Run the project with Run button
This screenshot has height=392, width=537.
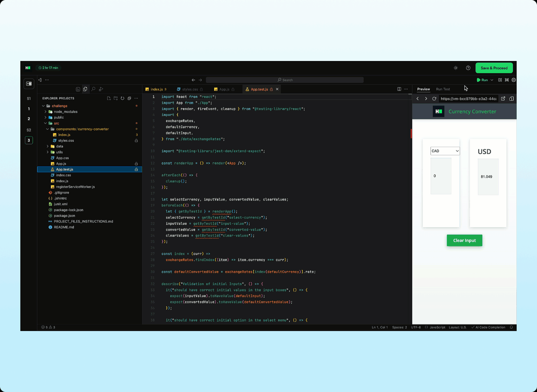(482, 80)
